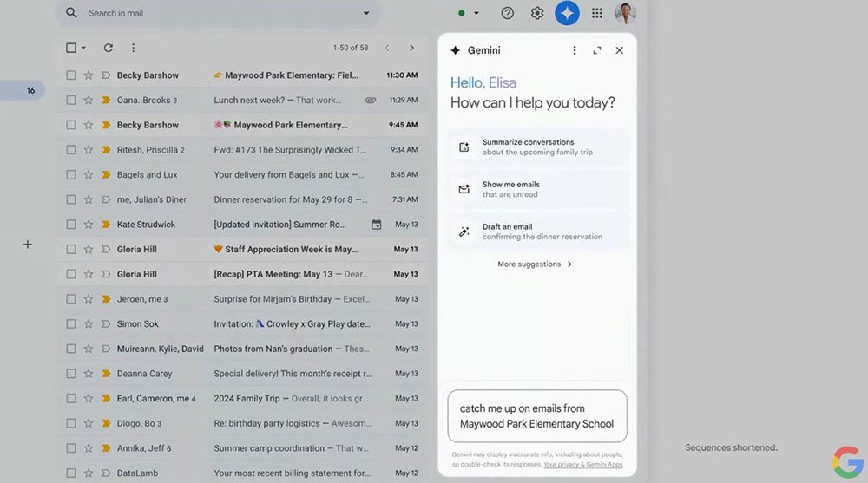The height and width of the screenshot is (483, 868).
Task: Open Gemini side panel sparkle button
Action: [567, 13]
